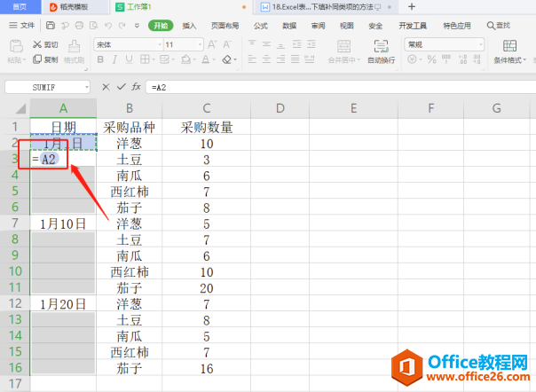The height and width of the screenshot is (392, 536).
Task: Expand the currency symbol dropdown
Action: click(x=421, y=59)
